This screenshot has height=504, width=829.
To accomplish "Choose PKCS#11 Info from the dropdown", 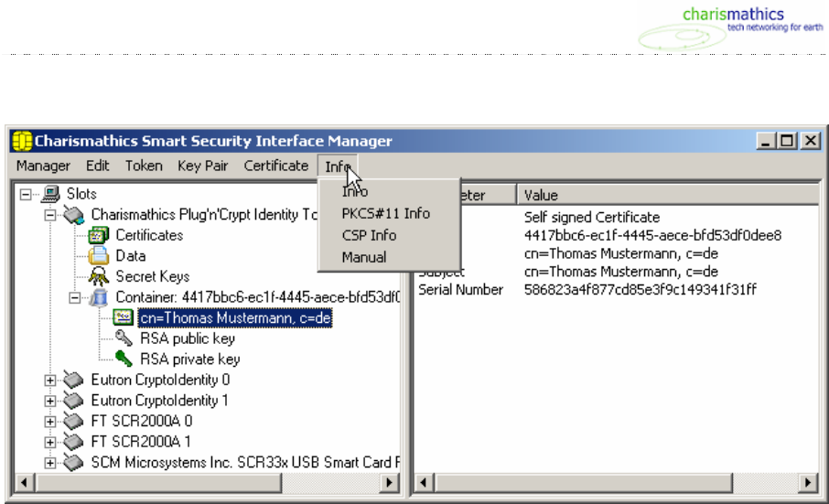I will [x=389, y=213].
